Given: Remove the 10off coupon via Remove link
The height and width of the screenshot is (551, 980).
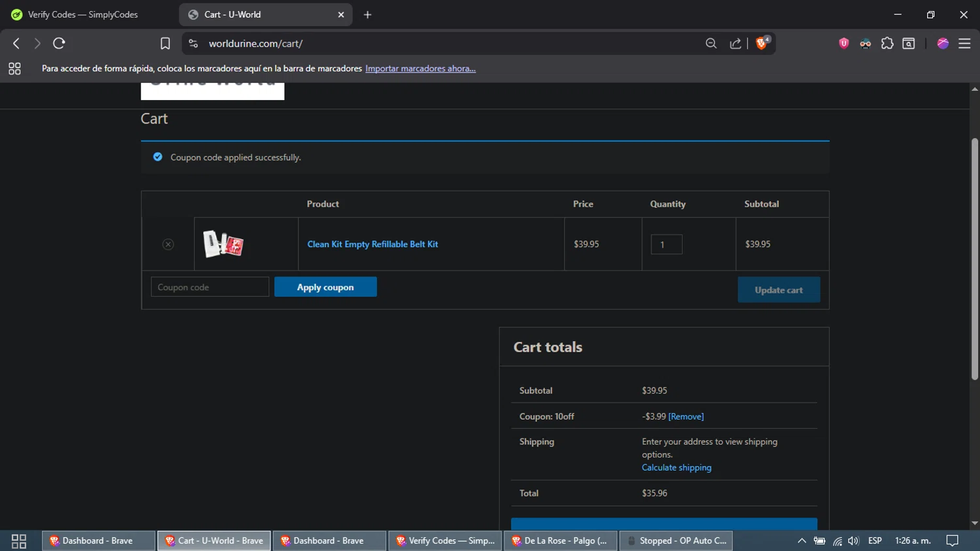Looking at the screenshot, I should [x=685, y=416].
